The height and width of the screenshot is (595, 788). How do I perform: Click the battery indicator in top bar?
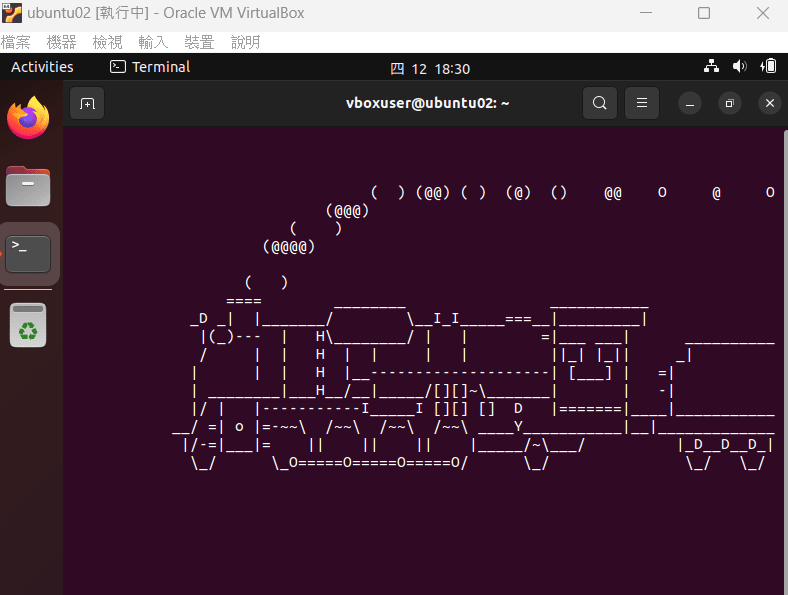click(x=768, y=67)
